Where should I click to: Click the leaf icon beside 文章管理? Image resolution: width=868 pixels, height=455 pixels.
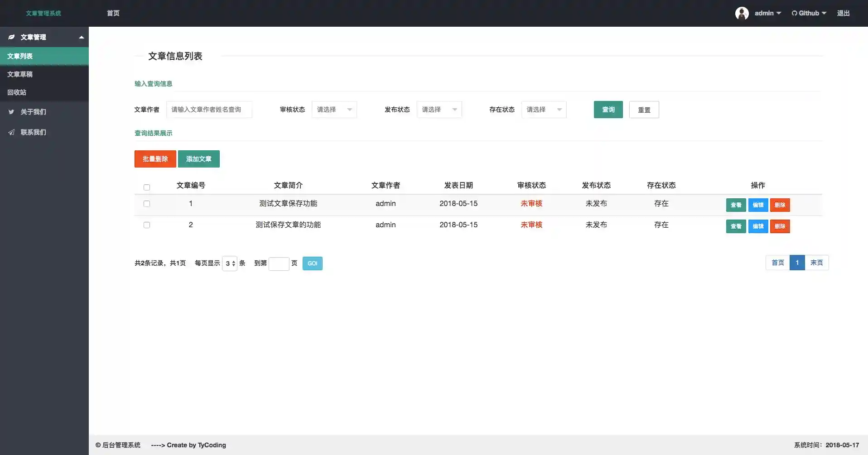(11, 37)
